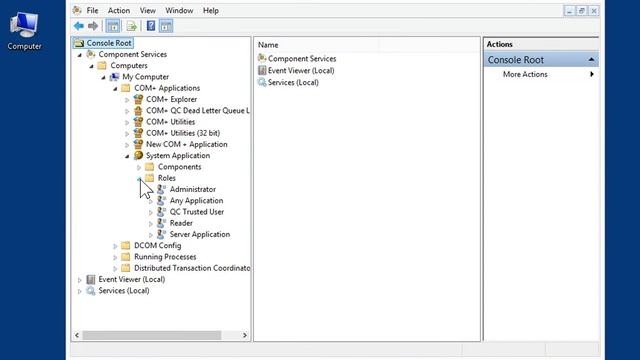
Task: Expand the Running Processes node
Action: pyautogui.click(x=115, y=257)
